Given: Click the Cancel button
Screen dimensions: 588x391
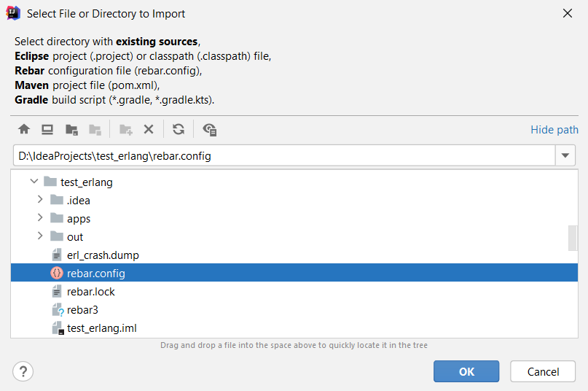Looking at the screenshot, I should pyautogui.click(x=543, y=371).
